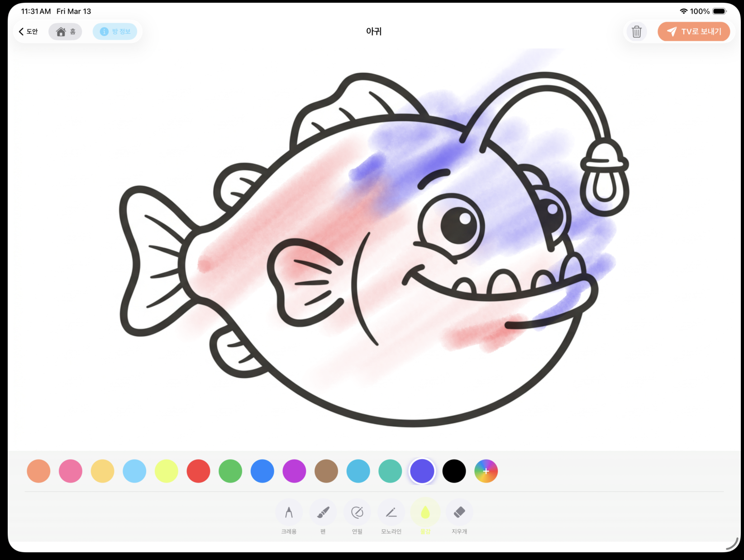Choose the yellow-green color swatch
744x560 pixels.
pyautogui.click(x=166, y=471)
